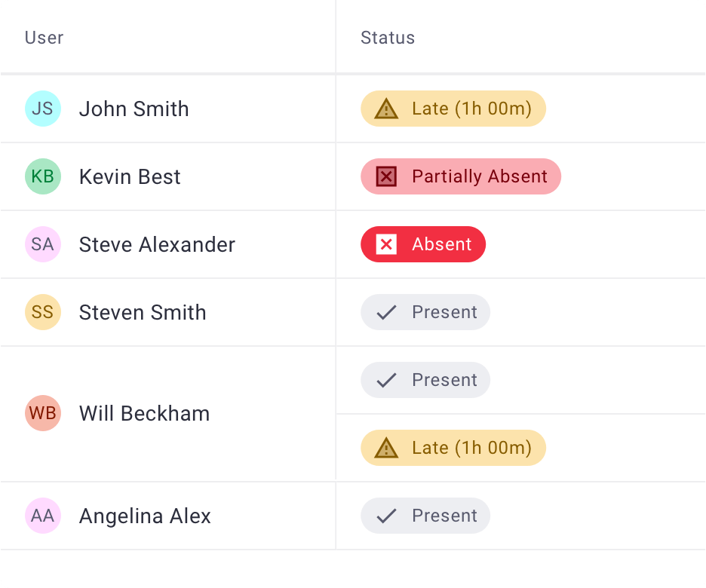Click the checkmark icon in Steven Smith's row
This screenshot has width=706, height=588.
coord(386,312)
